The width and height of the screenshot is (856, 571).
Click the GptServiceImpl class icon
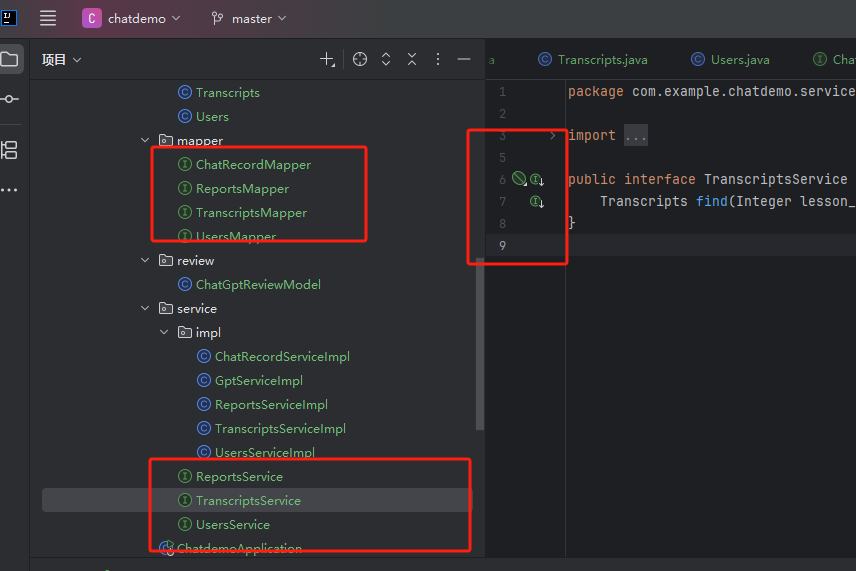click(x=204, y=380)
